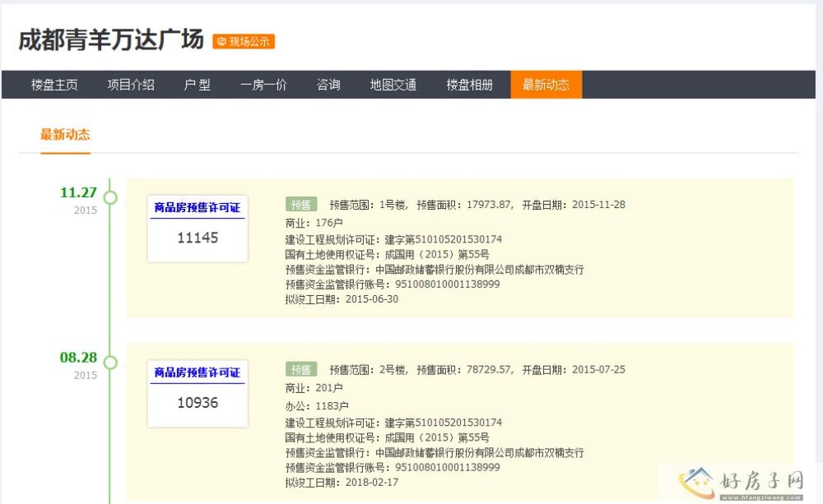
Task: Click 拟竣工日期：2015-06-30 line
Action: [342, 299]
